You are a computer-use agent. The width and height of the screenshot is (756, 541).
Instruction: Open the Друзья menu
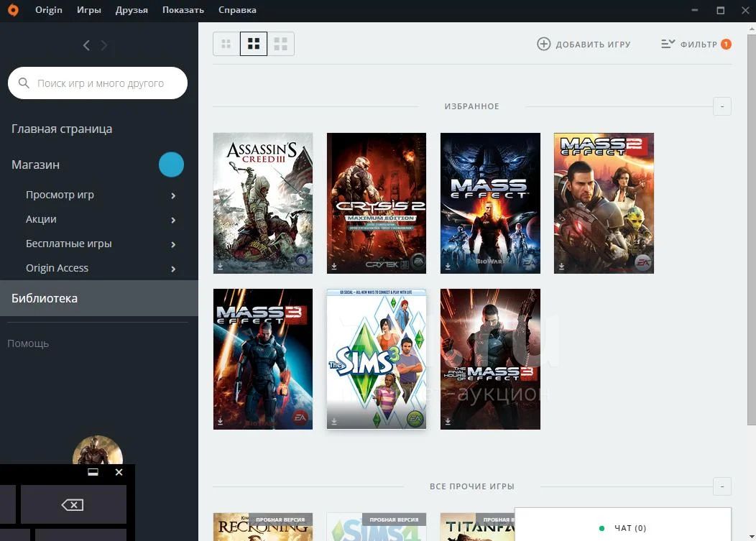[132, 10]
